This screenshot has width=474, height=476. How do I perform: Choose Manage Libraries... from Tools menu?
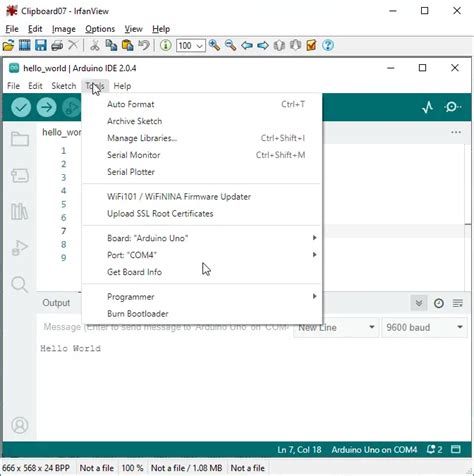click(202, 138)
